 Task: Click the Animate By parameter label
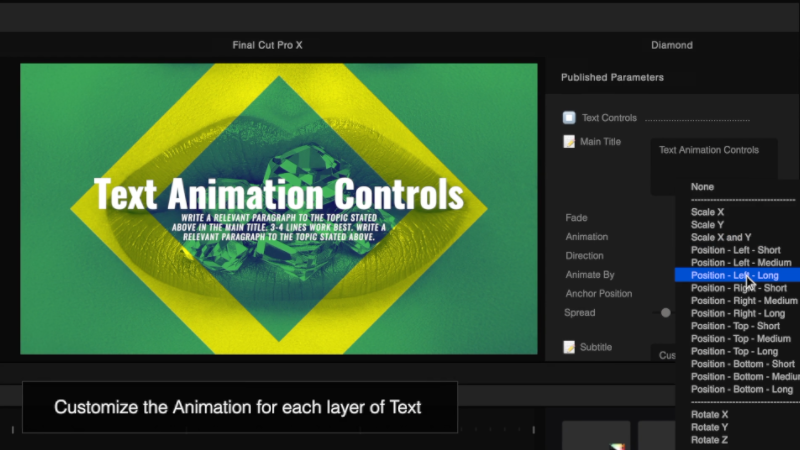tap(590, 274)
